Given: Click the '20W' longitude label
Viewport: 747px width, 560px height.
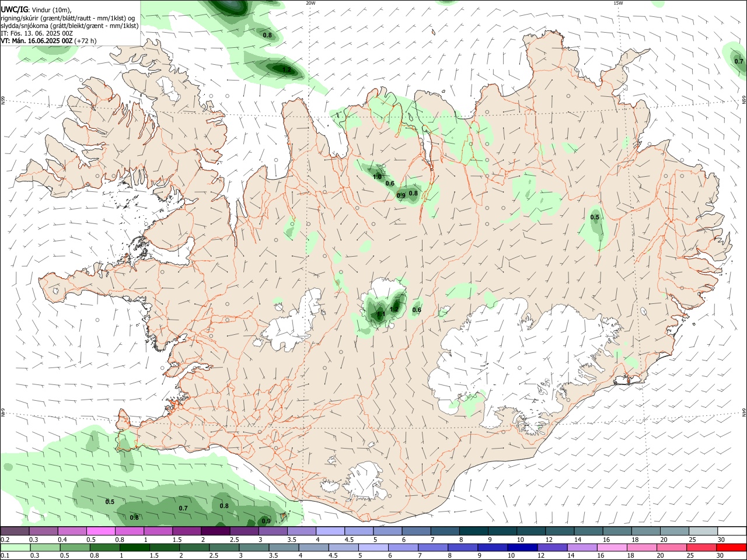Looking at the screenshot, I should click(x=310, y=3).
